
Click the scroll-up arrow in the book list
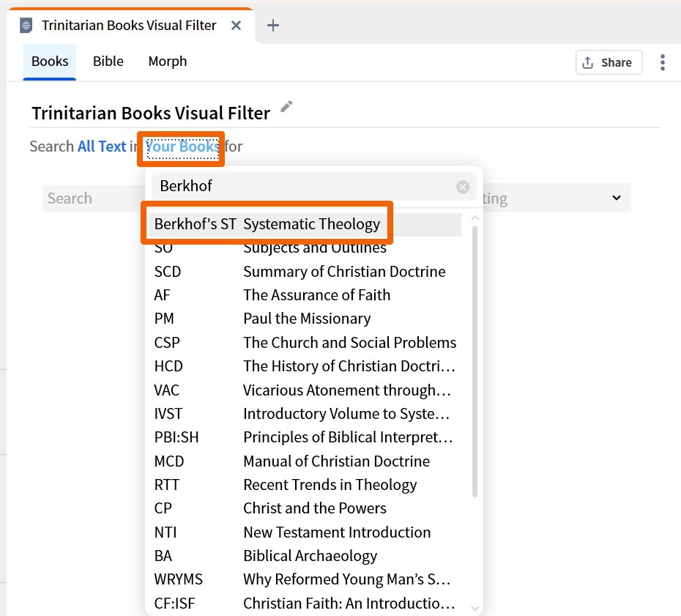tap(474, 217)
